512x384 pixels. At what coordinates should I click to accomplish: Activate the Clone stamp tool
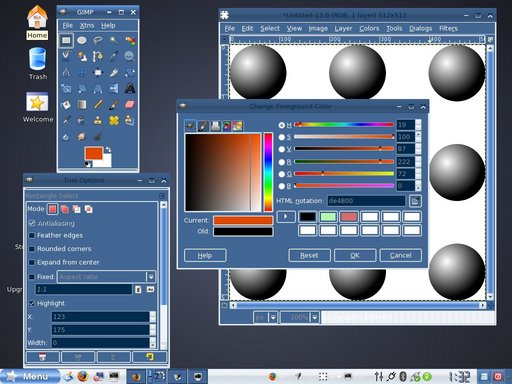tap(98, 120)
